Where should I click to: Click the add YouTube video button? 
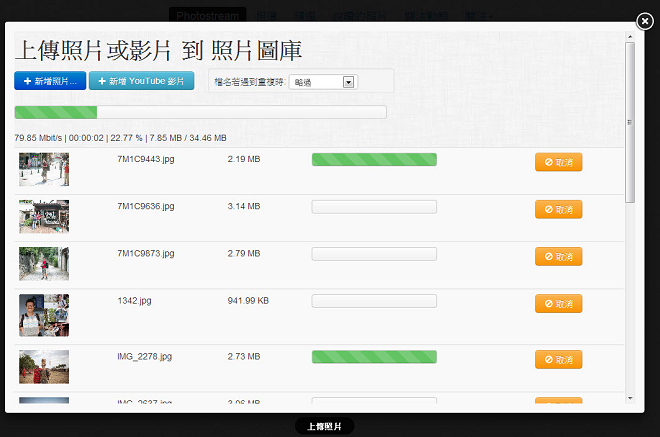coord(141,81)
